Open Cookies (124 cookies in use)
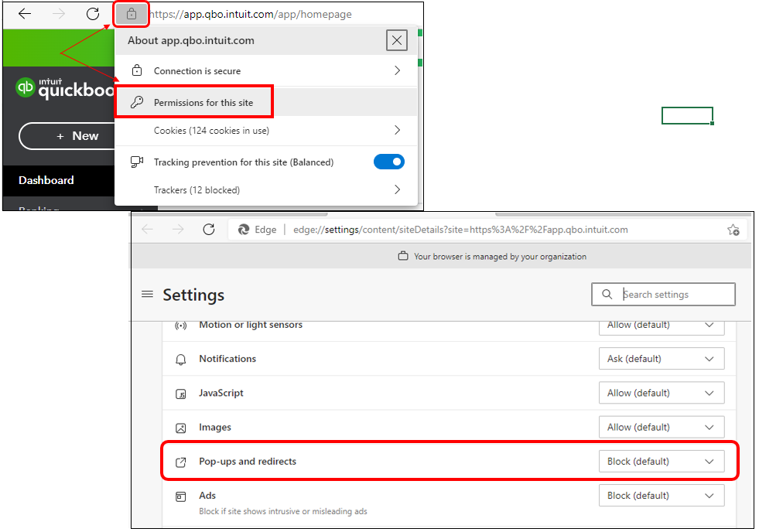 [x=265, y=130]
